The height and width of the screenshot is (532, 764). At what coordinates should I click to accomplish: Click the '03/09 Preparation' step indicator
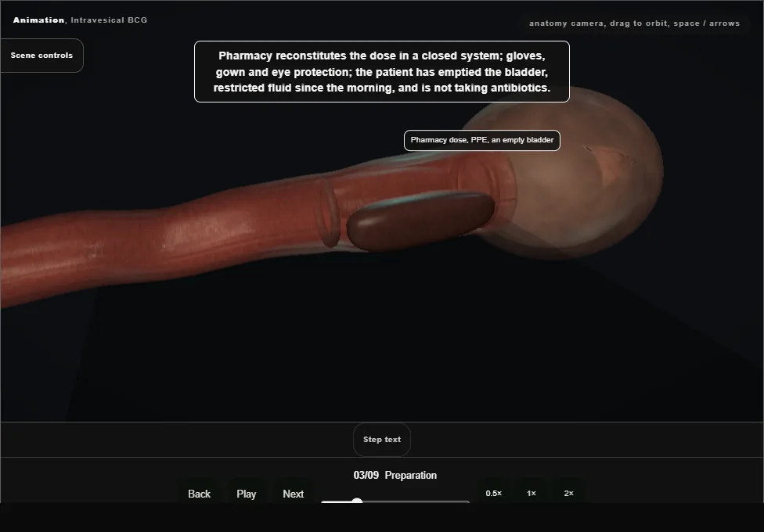click(x=395, y=475)
